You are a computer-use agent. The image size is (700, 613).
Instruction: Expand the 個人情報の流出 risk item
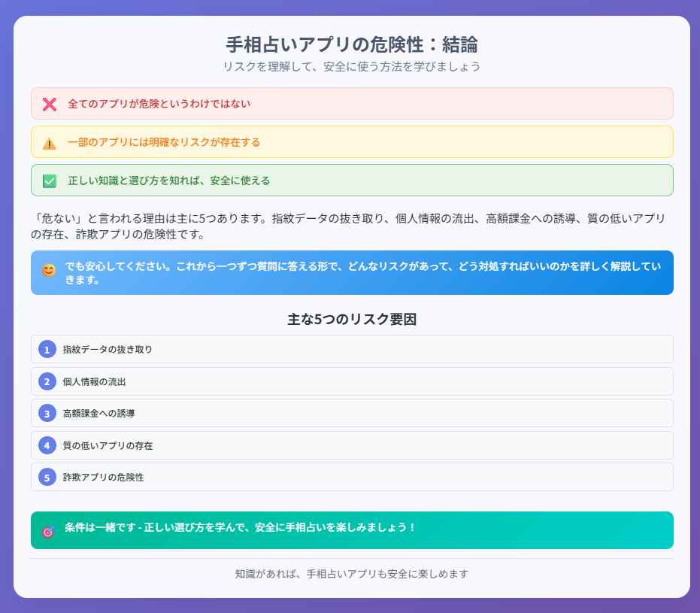[350, 381]
